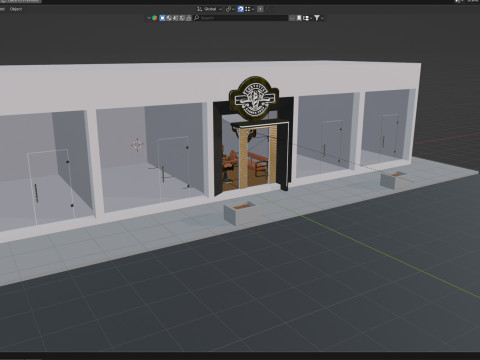Click the second selection mode icon
480x360 pixels.
pos(169,18)
